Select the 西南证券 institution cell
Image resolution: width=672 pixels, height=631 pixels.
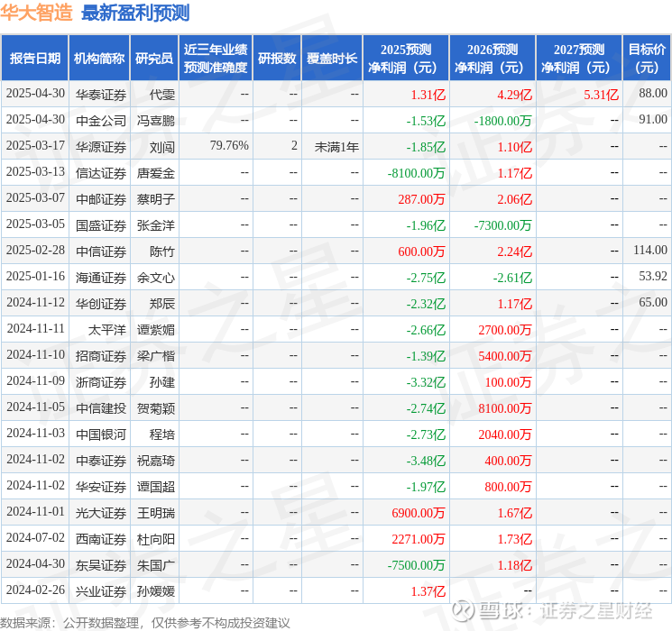(x=101, y=539)
